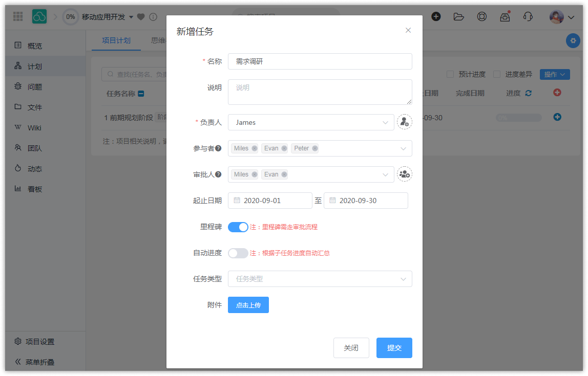Image resolution: width=588 pixels, height=376 pixels.
Task: Click help icon next to 参与者
Action: (218, 148)
